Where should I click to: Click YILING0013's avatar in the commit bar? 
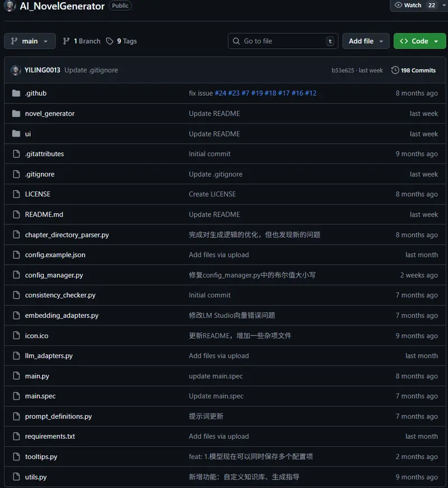click(x=16, y=70)
